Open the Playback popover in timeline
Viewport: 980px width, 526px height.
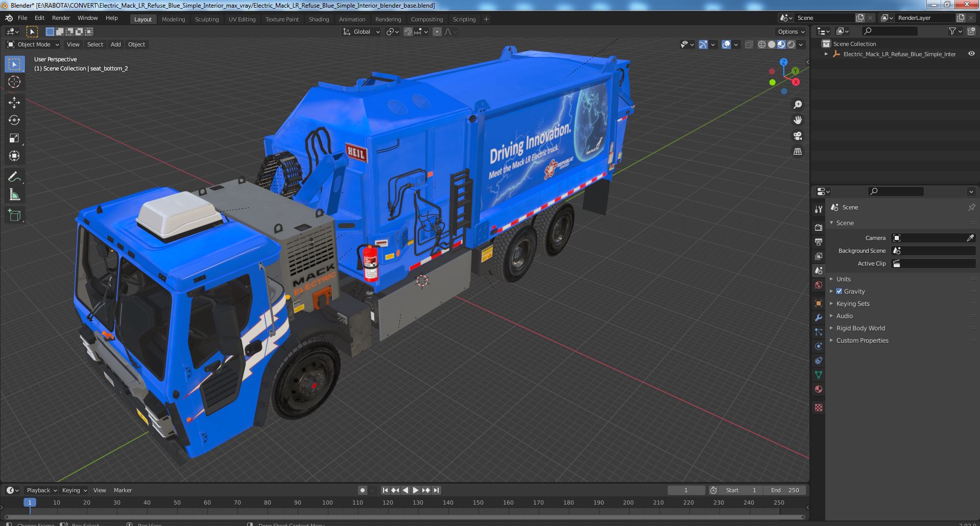click(41, 490)
